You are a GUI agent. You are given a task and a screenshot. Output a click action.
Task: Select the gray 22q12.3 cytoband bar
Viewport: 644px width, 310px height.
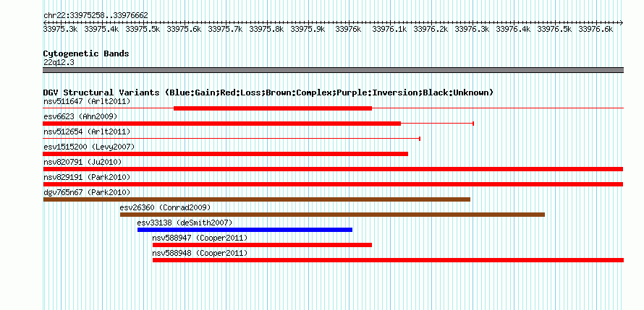pos(333,70)
